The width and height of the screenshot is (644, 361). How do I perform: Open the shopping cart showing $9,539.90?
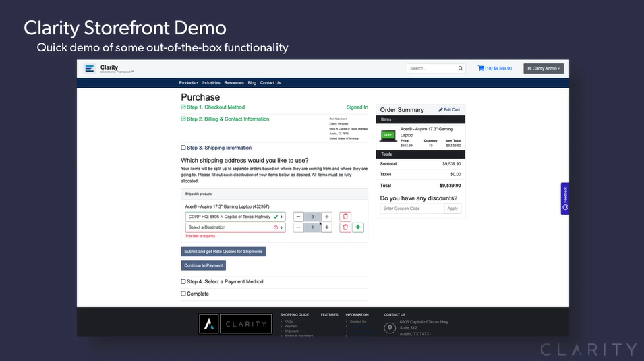494,68
